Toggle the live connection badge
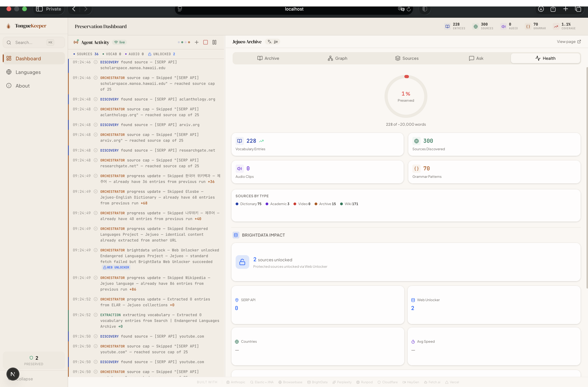588x387 pixels. click(120, 42)
